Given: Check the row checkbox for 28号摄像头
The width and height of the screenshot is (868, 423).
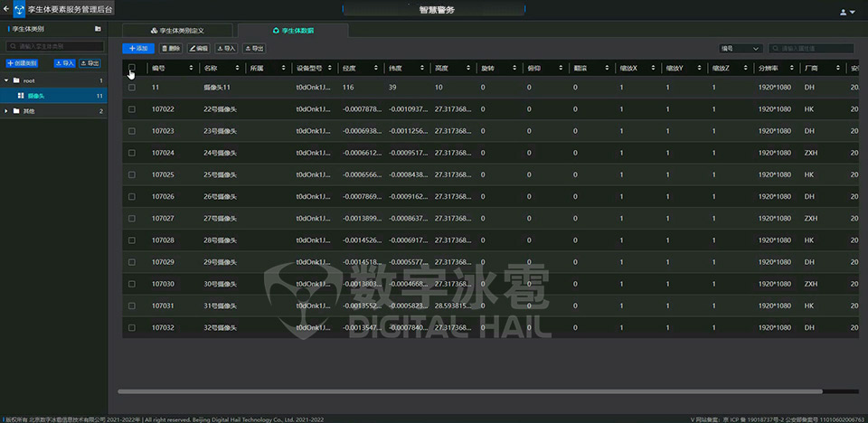Looking at the screenshot, I should 132,240.
